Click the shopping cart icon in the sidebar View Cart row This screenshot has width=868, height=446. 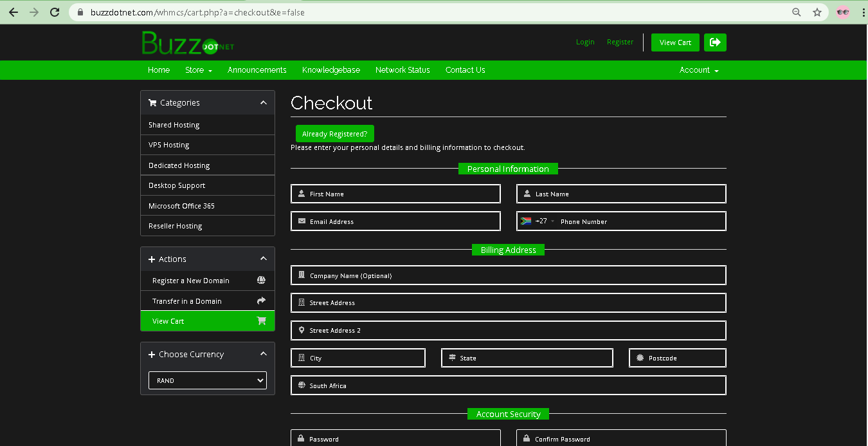click(x=261, y=321)
